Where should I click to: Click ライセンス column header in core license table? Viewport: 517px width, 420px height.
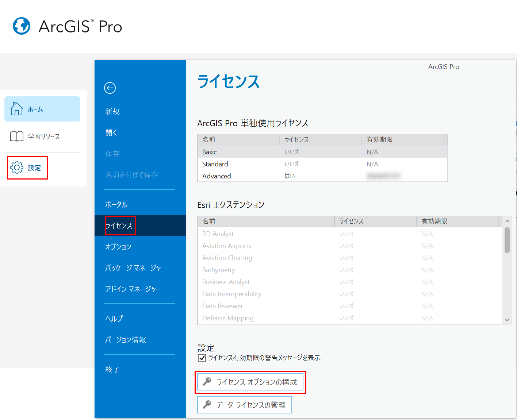pyautogui.click(x=321, y=140)
